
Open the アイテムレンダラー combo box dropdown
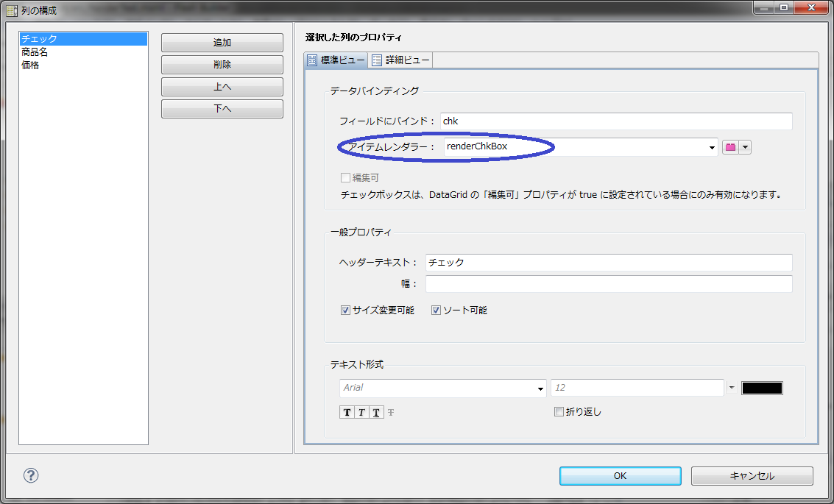click(712, 148)
